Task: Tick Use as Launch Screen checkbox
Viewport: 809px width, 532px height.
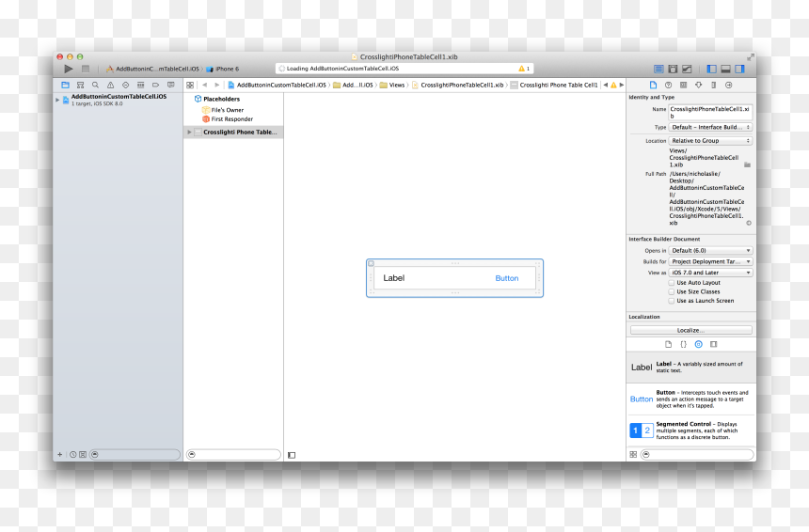Action: [672, 301]
